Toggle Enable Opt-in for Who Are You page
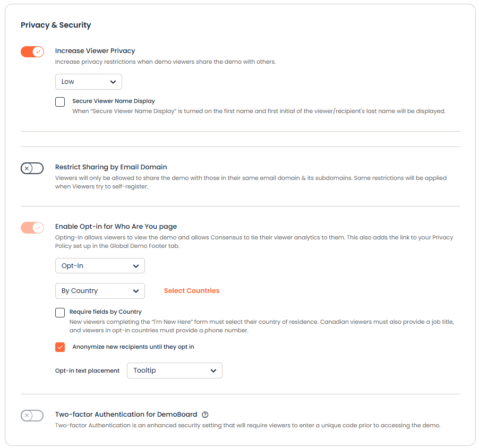Screen dimensions: 479x448 [32, 227]
